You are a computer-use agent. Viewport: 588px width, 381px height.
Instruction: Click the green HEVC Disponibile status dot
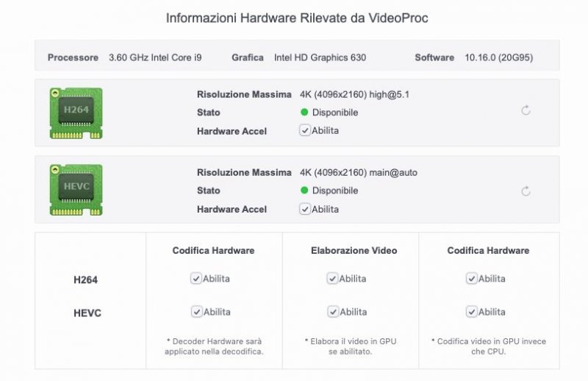point(304,190)
